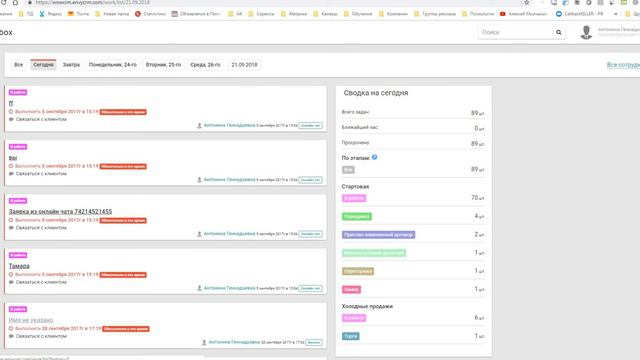
Task: Open the Понедельник, 24-го tab
Action: coord(113,65)
